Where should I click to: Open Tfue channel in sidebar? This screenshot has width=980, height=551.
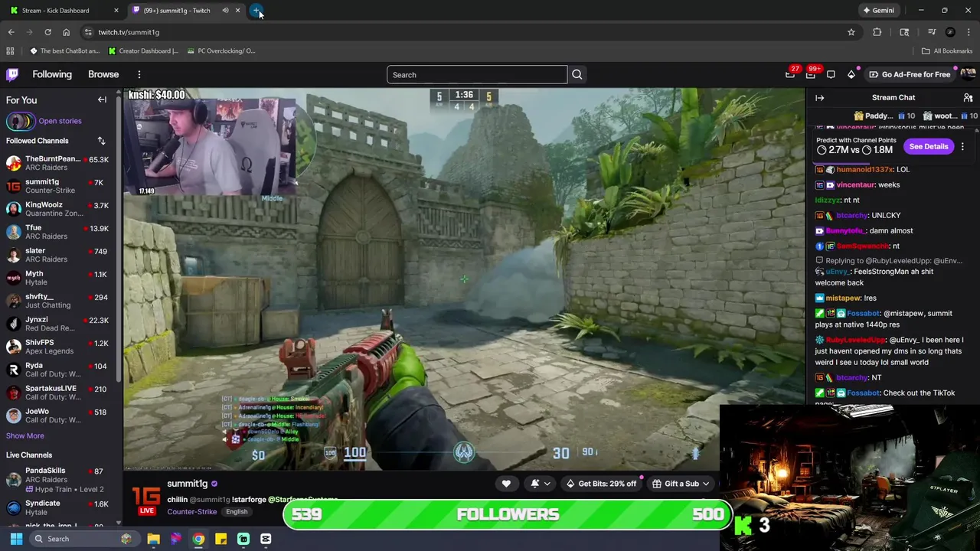pyautogui.click(x=58, y=232)
